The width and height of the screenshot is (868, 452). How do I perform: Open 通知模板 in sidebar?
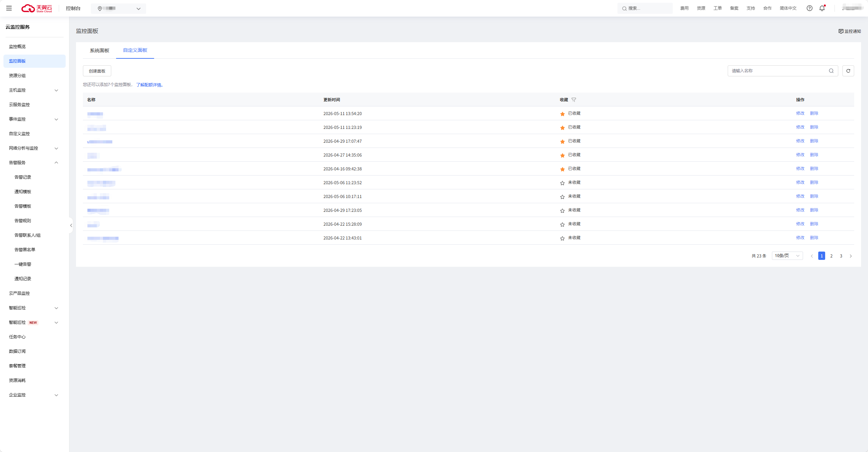tap(23, 192)
